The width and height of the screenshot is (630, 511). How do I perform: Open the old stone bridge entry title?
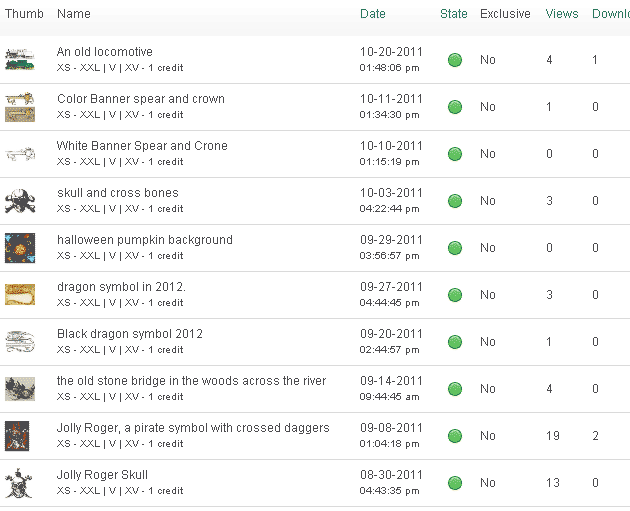coord(191,381)
